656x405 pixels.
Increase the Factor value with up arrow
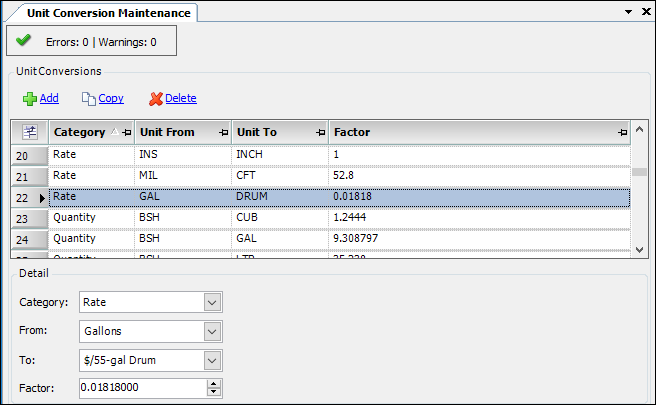pos(214,384)
